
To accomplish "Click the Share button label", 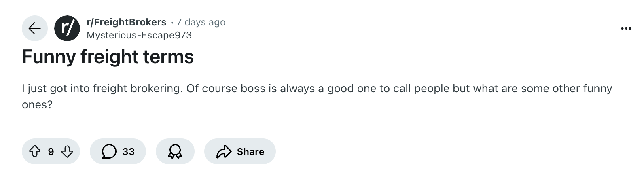I will coord(250,151).
